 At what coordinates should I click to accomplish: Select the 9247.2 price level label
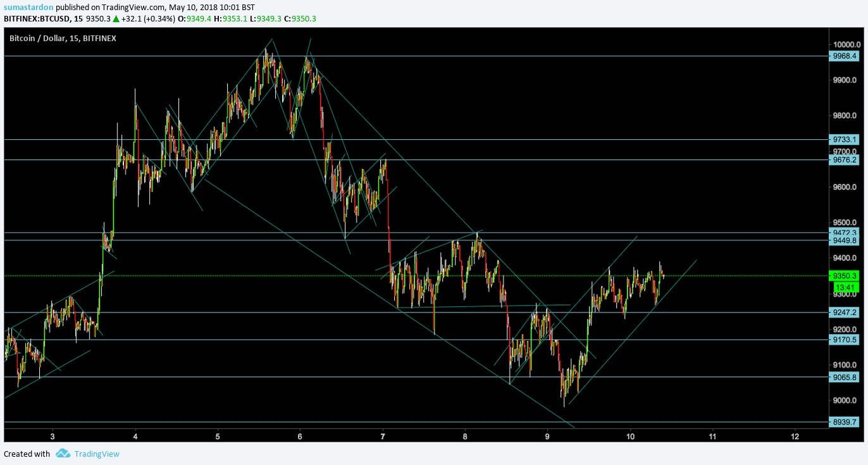pyautogui.click(x=845, y=313)
